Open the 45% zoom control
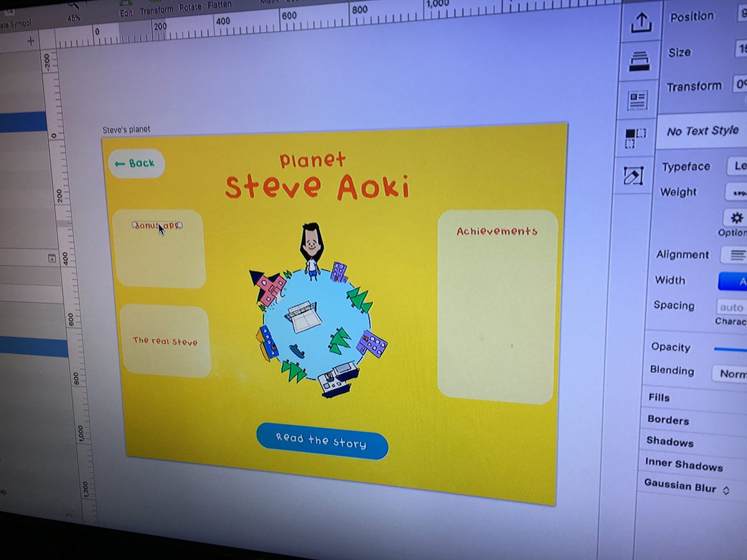 click(x=73, y=18)
